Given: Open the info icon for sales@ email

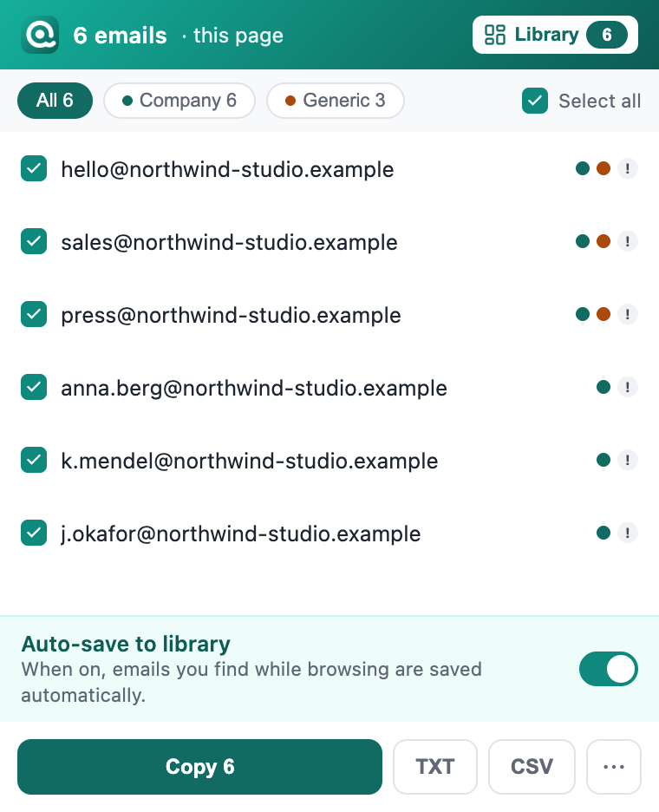Looking at the screenshot, I should [x=628, y=241].
